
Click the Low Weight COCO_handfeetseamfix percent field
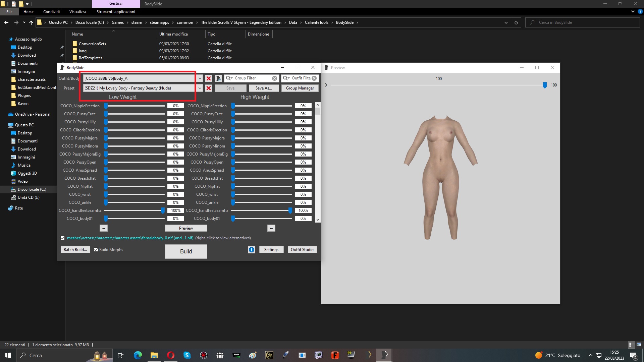(176, 210)
